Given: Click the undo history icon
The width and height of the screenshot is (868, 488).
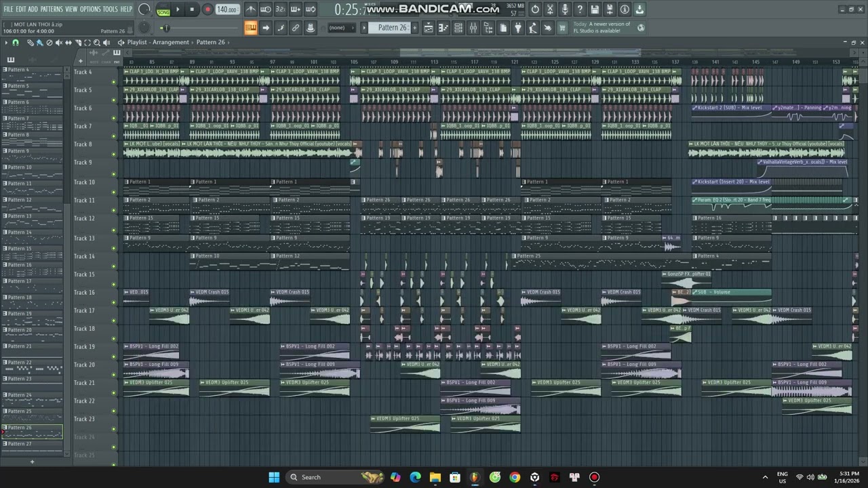Looking at the screenshot, I should (x=535, y=9).
